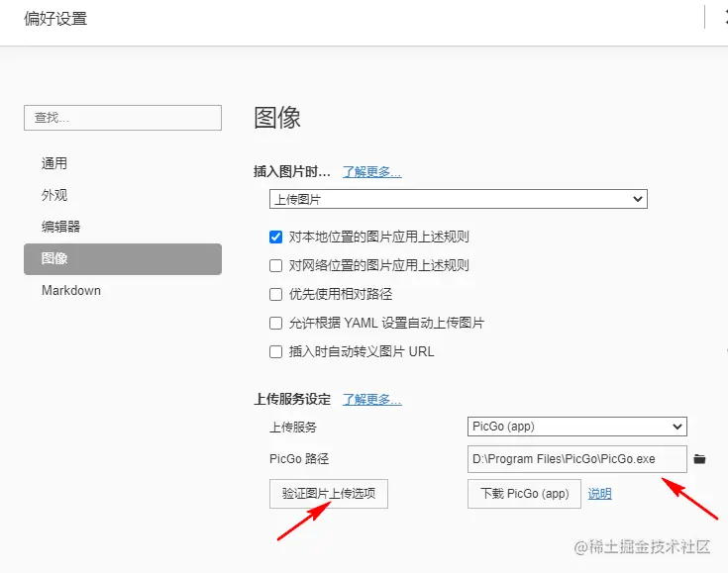
Task: Click the 验证图片上传选项 button
Action: tap(329, 494)
